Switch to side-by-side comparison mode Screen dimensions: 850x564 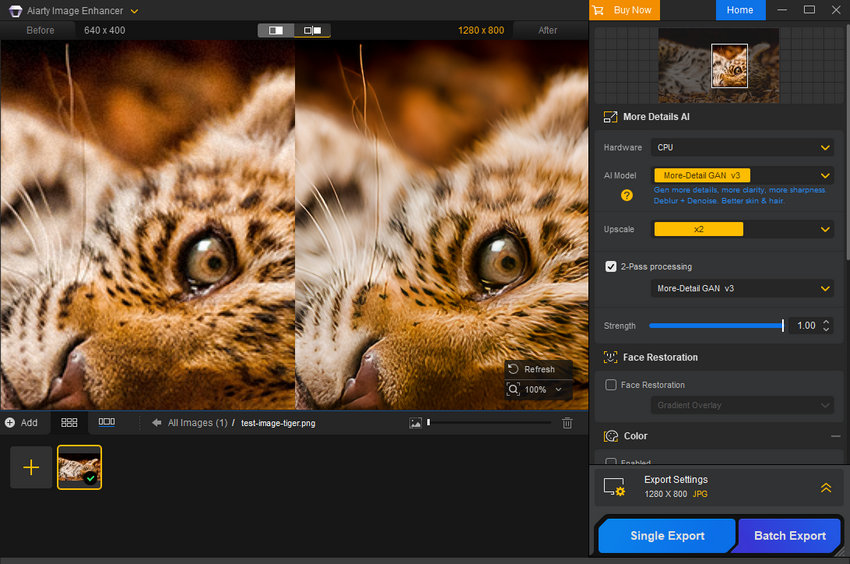[312, 30]
